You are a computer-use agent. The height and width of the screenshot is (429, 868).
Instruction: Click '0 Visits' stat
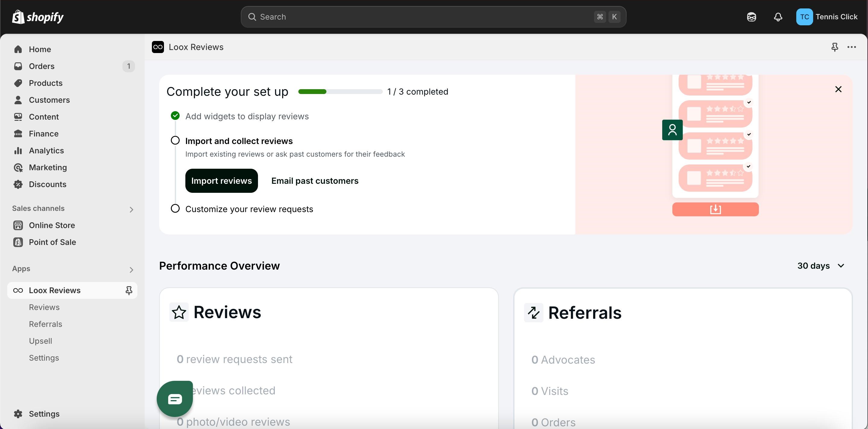[549, 391]
